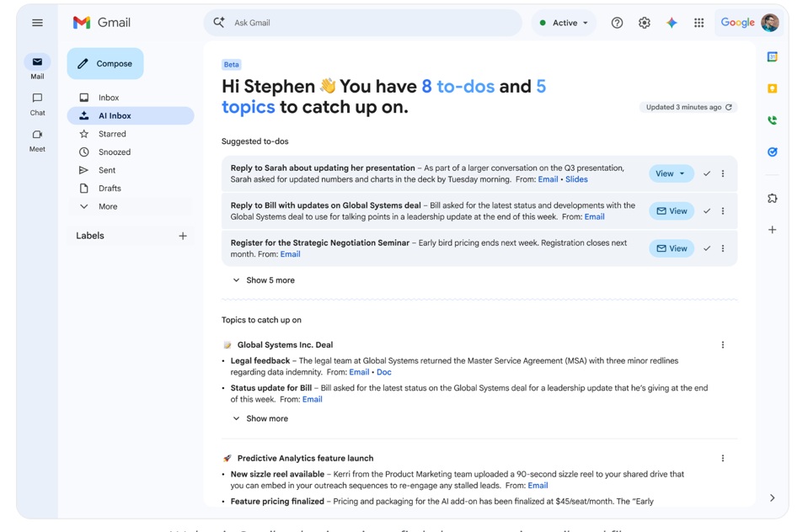Image resolution: width=808 pixels, height=532 pixels.
Task: Open the Help support icon
Action: 617,23
